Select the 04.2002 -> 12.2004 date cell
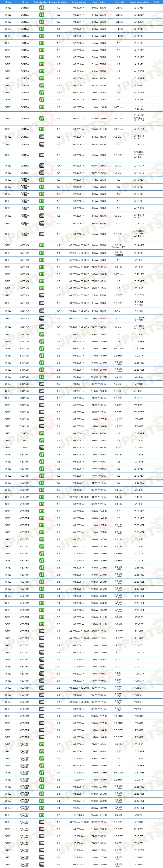This screenshot has width=163, height=868. click(79, 688)
